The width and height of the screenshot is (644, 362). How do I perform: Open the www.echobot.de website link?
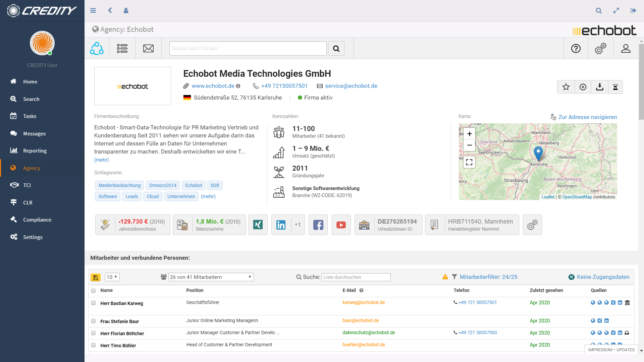tap(213, 86)
